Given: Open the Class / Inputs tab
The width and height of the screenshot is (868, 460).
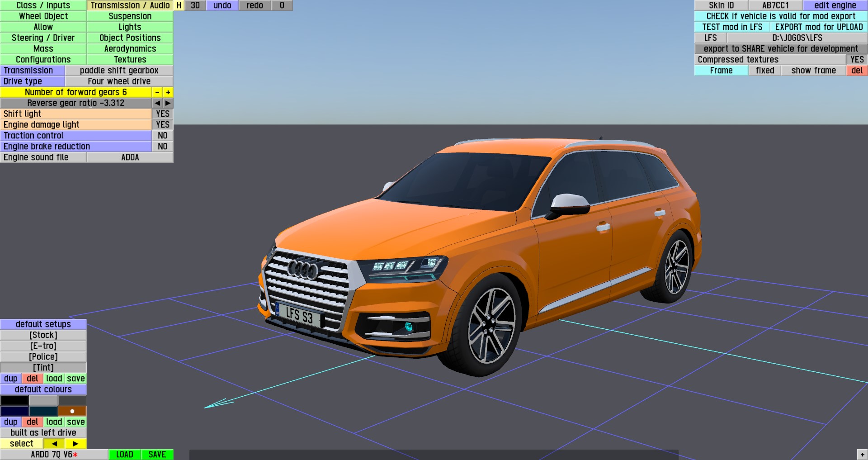Looking at the screenshot, I should click(x=43, y=5).
